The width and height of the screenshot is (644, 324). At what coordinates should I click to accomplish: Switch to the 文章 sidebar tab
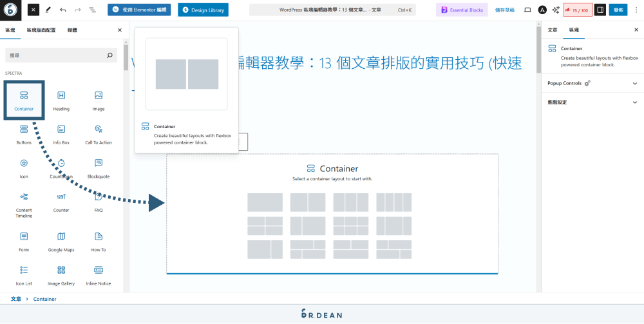click(x=553, y=30)
